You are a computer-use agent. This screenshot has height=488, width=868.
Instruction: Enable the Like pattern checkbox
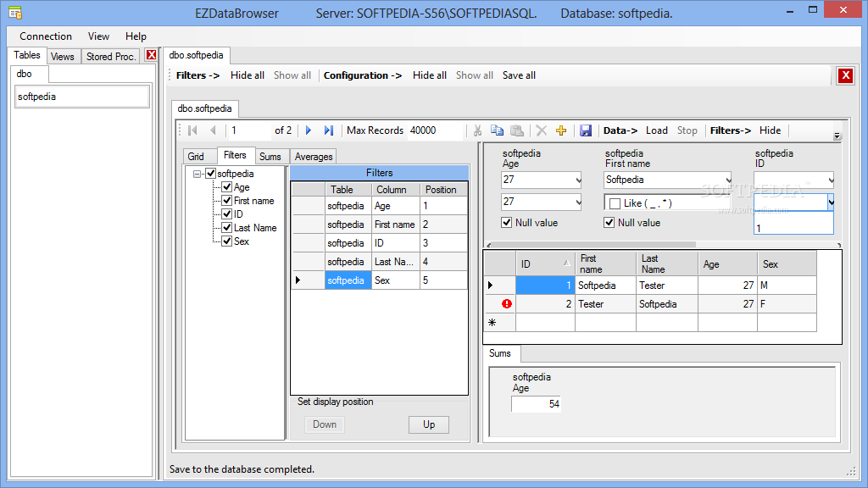point(615,203)
